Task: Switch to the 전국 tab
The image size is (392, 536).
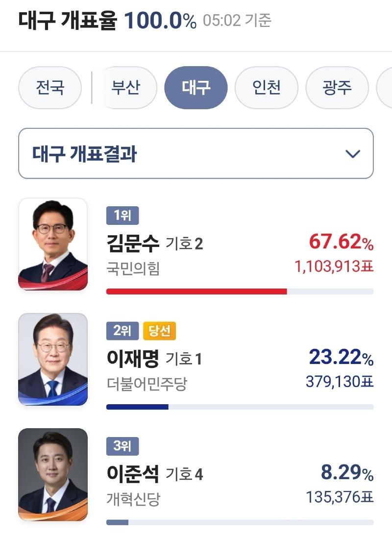Action: tap(50, 88)
